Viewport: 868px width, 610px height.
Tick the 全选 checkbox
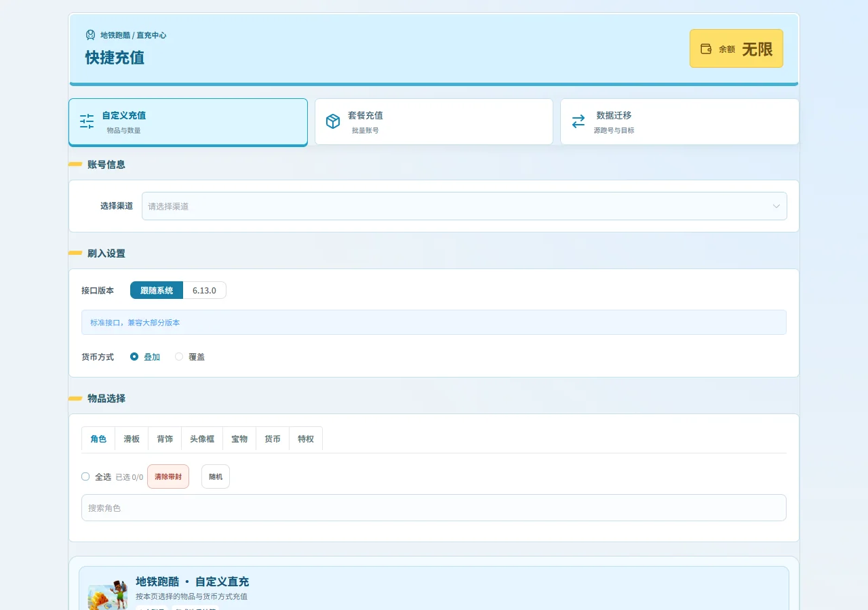tap(85, 476)
